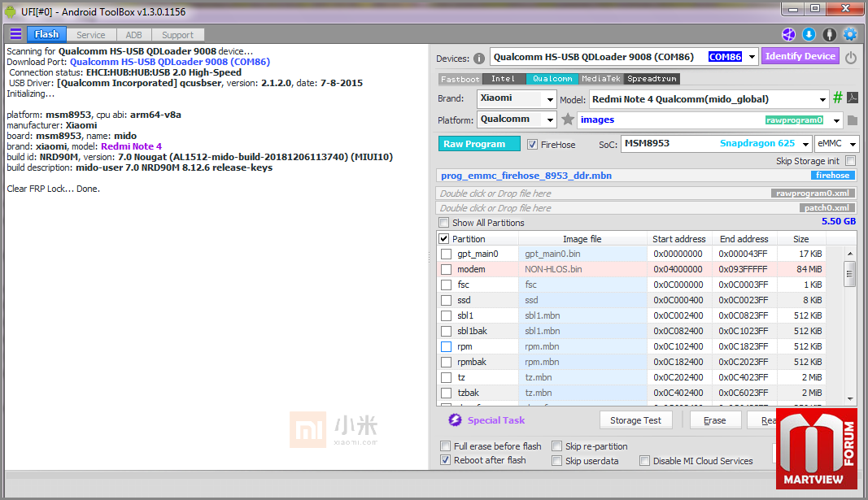Uncheck the FireHose checkbox
This screenshot has height=500, width=868.
533,145
